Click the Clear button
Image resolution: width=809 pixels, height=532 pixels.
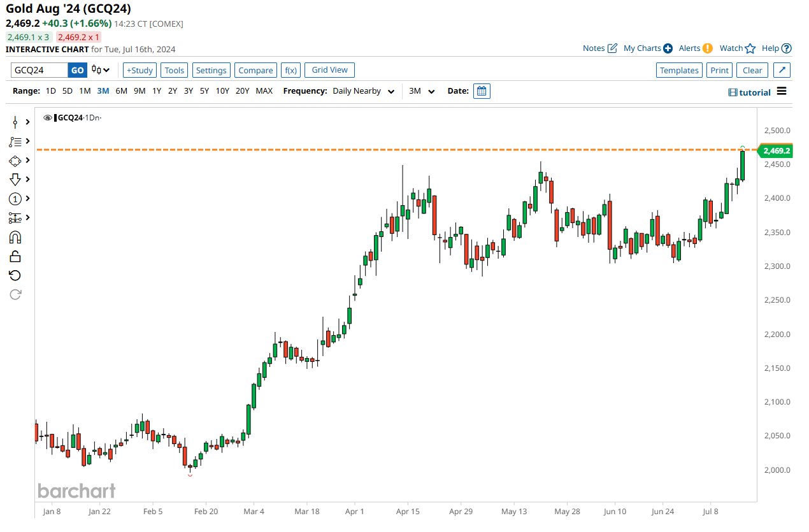coord(752,70)
